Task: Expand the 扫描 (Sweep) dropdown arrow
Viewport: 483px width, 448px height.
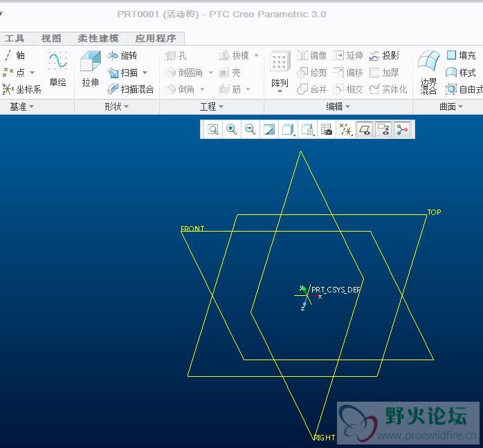Action: click(x=145, y=73)
